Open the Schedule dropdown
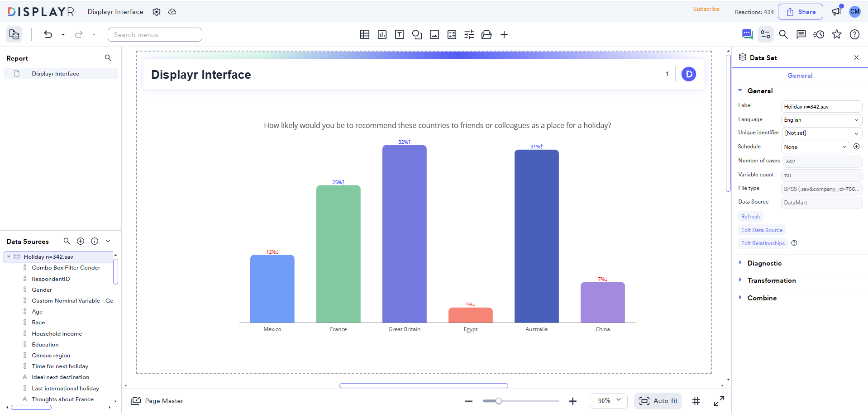868x413 pixels. tap(816, 147)
